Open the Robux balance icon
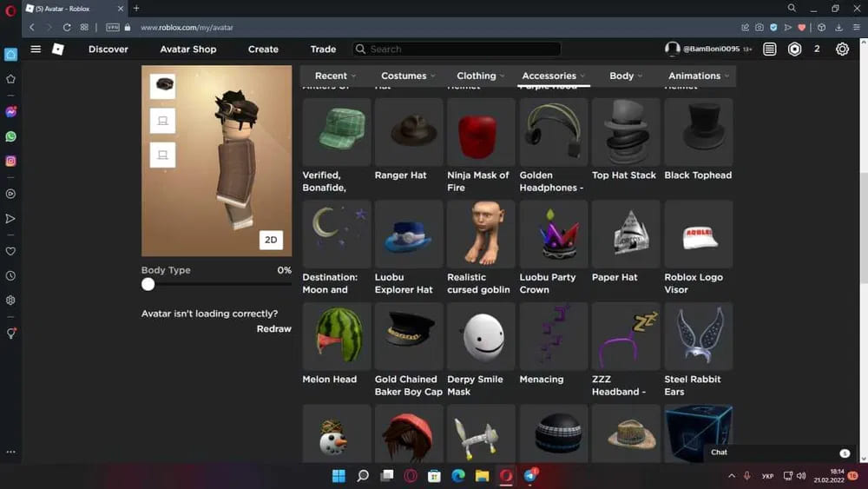The width and height of the screenshot is (868, 489). click(794, 50)
